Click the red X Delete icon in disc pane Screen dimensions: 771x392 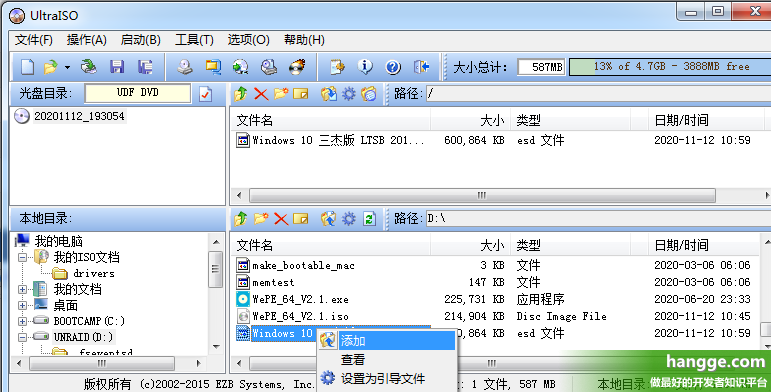point(261,93)
